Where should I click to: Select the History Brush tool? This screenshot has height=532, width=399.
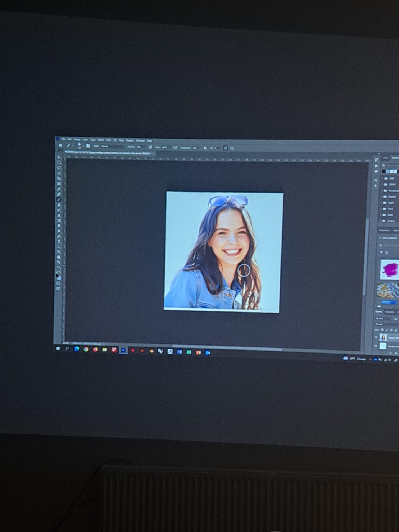coord(59,210)
